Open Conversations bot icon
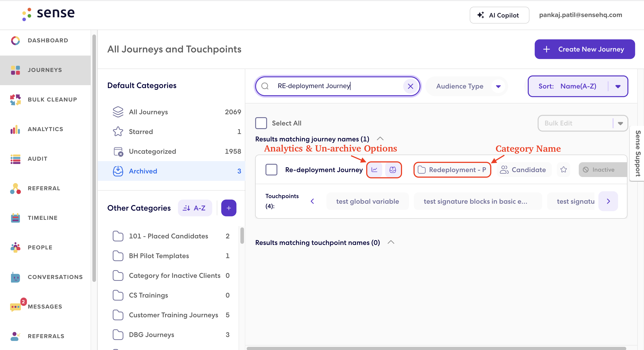Screen dimensions: 644x350 coord(15,277)
